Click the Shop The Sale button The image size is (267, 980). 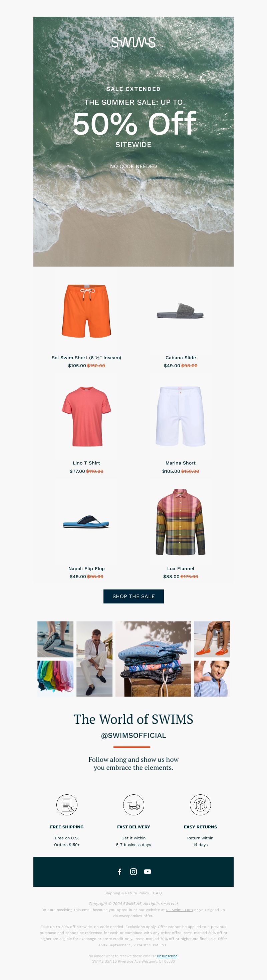[133, 596]
